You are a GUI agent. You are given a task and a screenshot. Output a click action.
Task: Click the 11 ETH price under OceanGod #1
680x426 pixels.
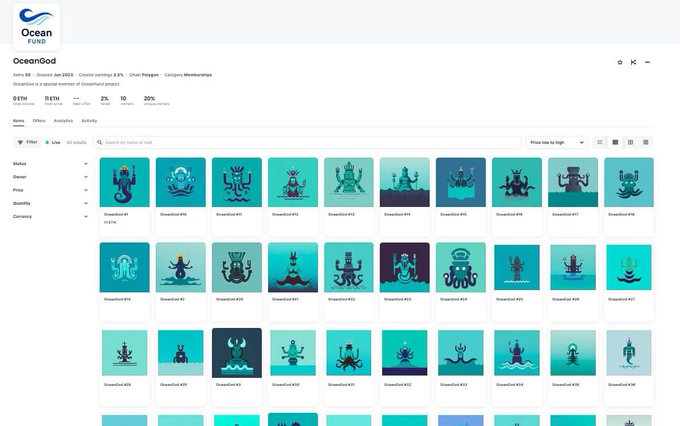click(x=110, y=223)
